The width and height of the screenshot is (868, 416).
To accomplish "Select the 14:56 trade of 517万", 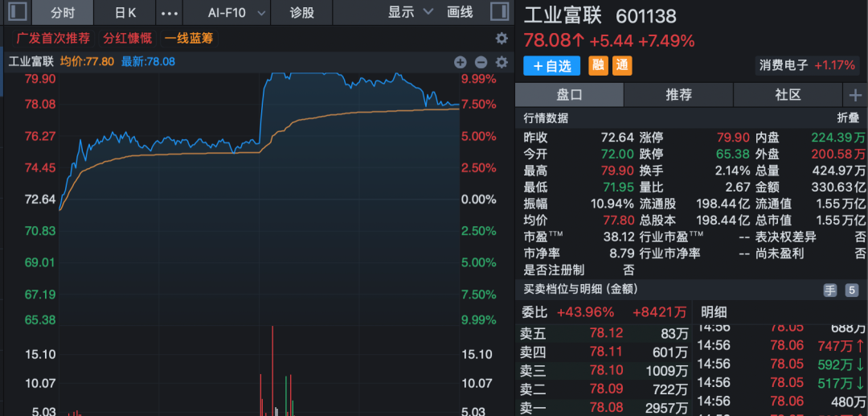I will (780, 382).
